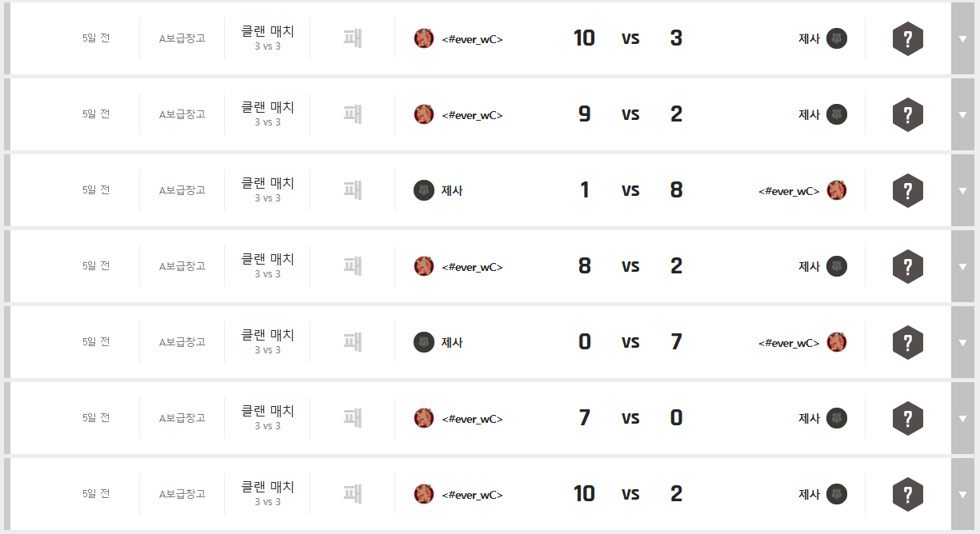This screenshot has width=980, height=534.
Task: Expand the 10 vs 2 match details arrow
Action: tap(962, 494)
